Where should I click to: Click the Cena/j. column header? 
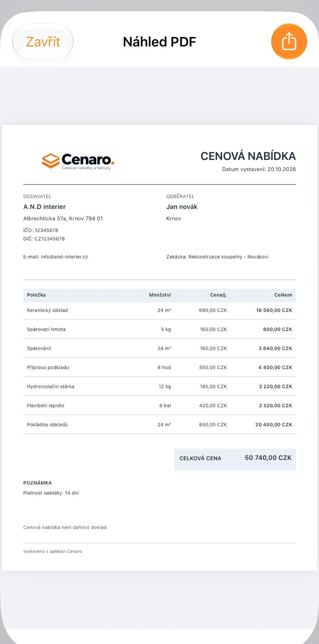point(219,295)
